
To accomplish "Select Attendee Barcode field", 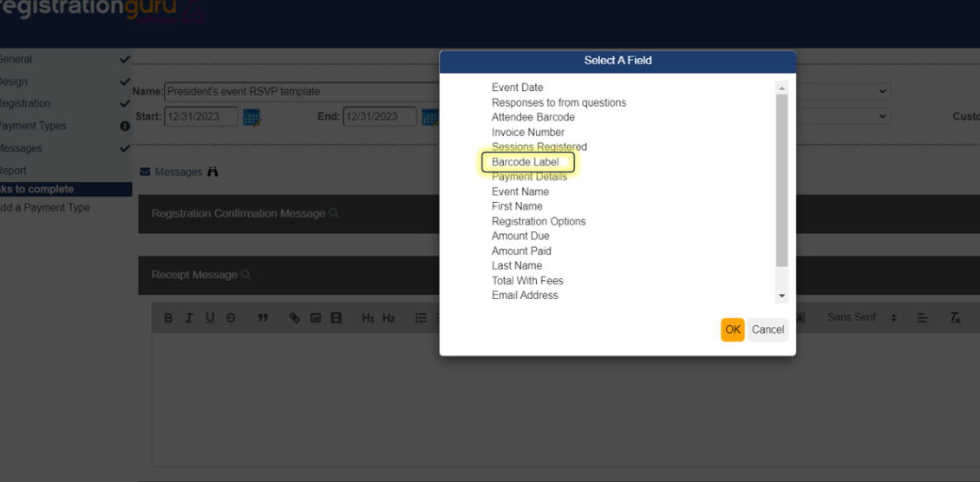I will click(x=533, y=117).
